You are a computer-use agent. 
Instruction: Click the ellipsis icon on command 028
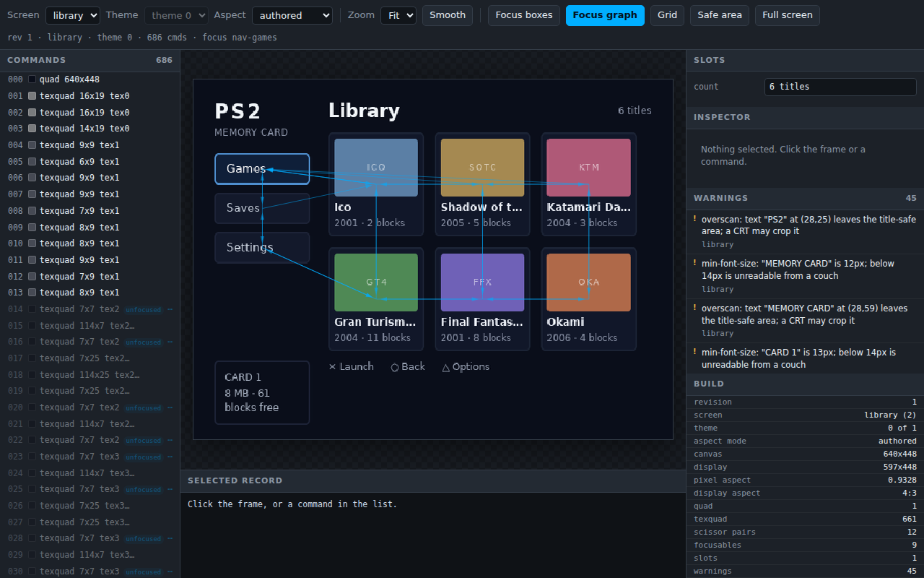170,538
